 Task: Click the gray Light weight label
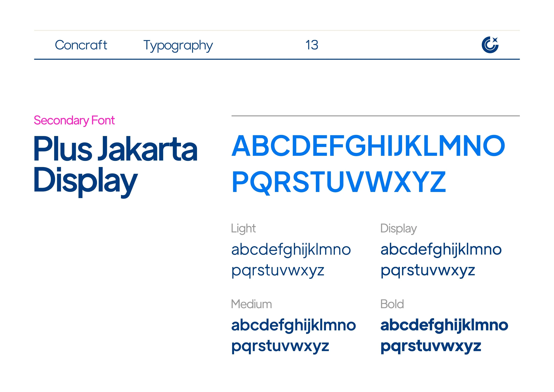pyautogui.click(x=243, y=228)
